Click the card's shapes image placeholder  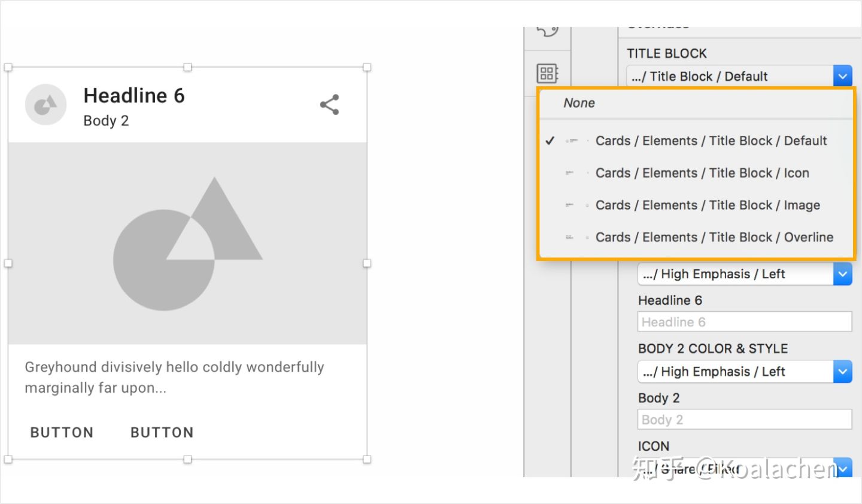(x=187, y=243)
